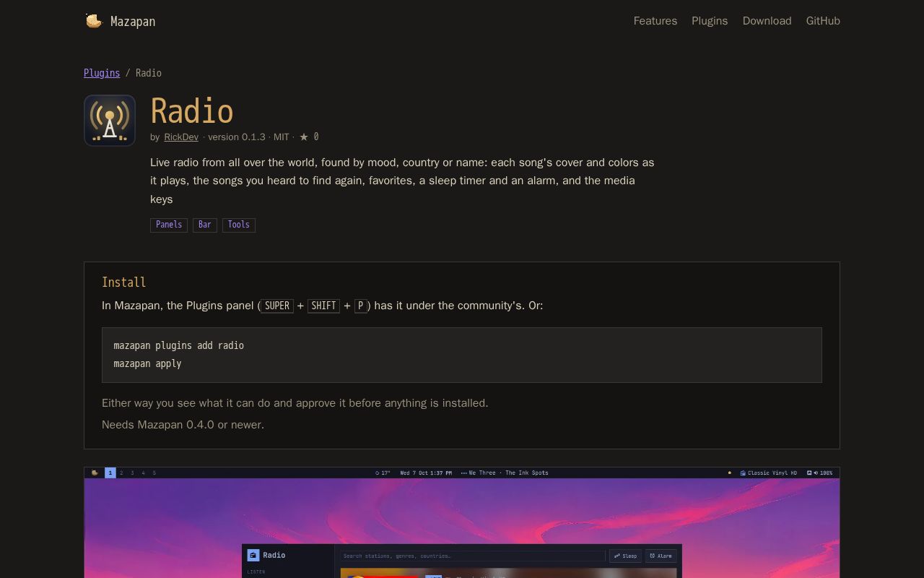This screenshot has width=924, height=578.
Task: Select the Bar tag
Action: pos(205,225)
